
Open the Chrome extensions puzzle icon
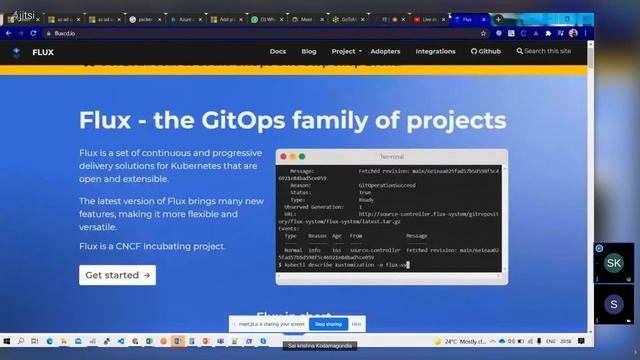click(548, 33)
